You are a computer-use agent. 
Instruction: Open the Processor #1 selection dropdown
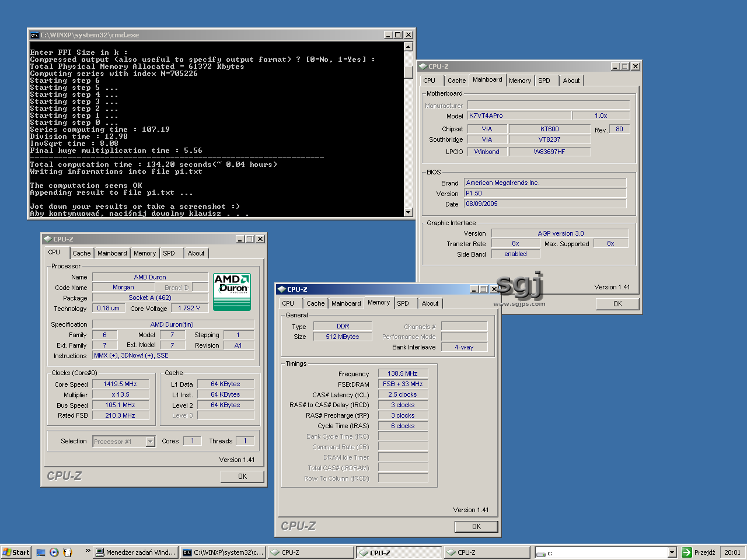tap(150, 442)
